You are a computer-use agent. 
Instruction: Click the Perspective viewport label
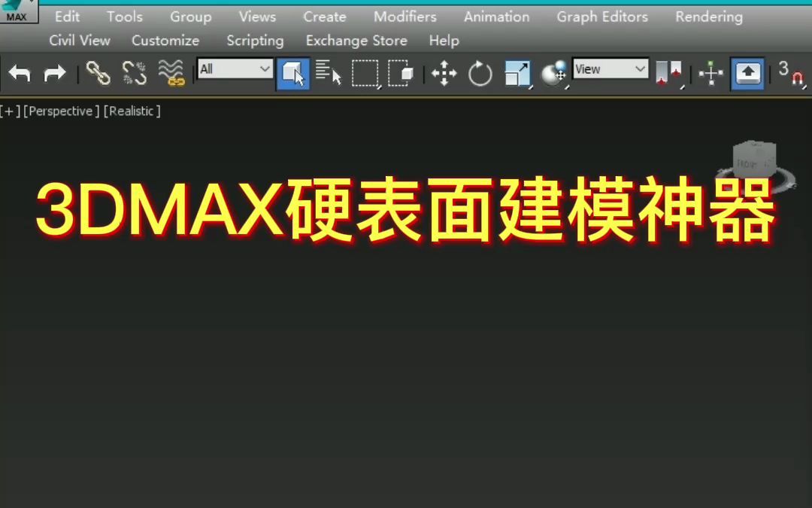click(x=61, y=111)
